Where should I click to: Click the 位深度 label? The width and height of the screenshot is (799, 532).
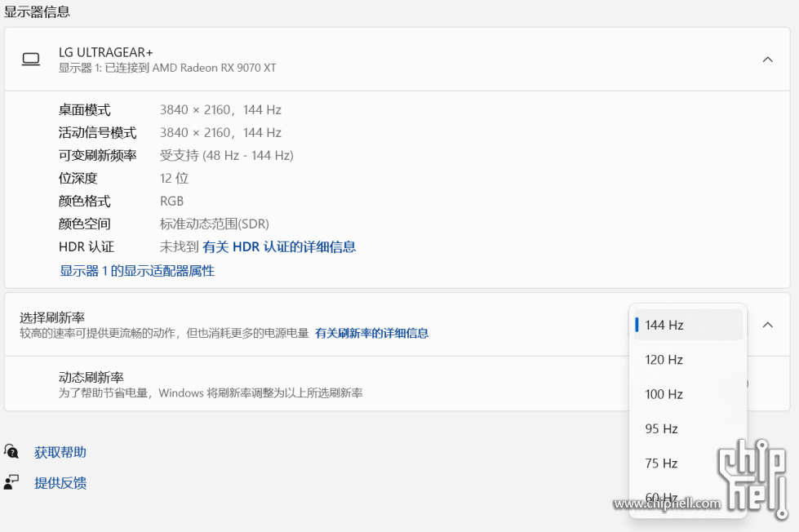click(78, 179)
